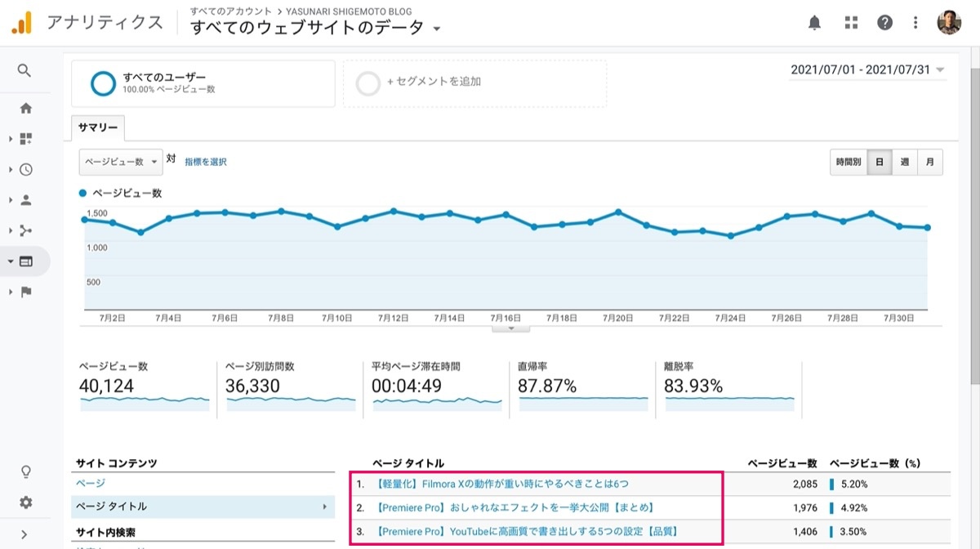Click the 1,976 page views value
Viewport: 980px width, 549px height.
tap(804, 507)
